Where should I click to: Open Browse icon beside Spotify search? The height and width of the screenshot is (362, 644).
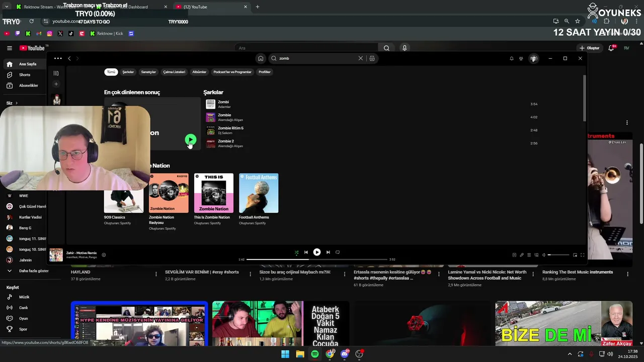coord(372,58)
